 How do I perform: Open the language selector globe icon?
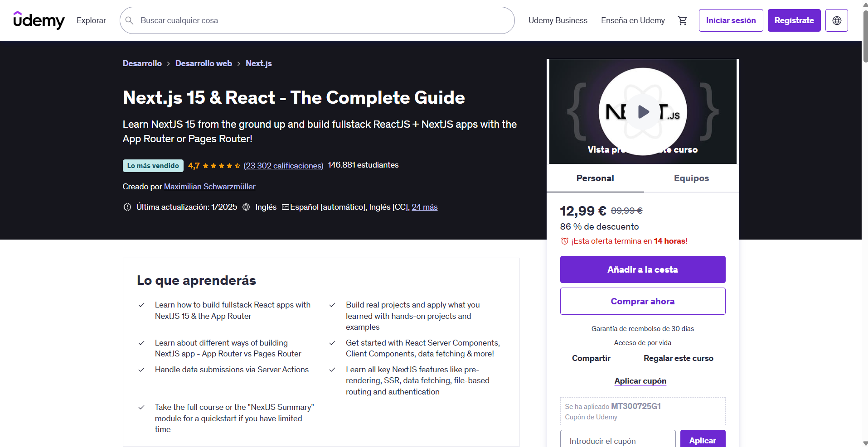(836, 20)
